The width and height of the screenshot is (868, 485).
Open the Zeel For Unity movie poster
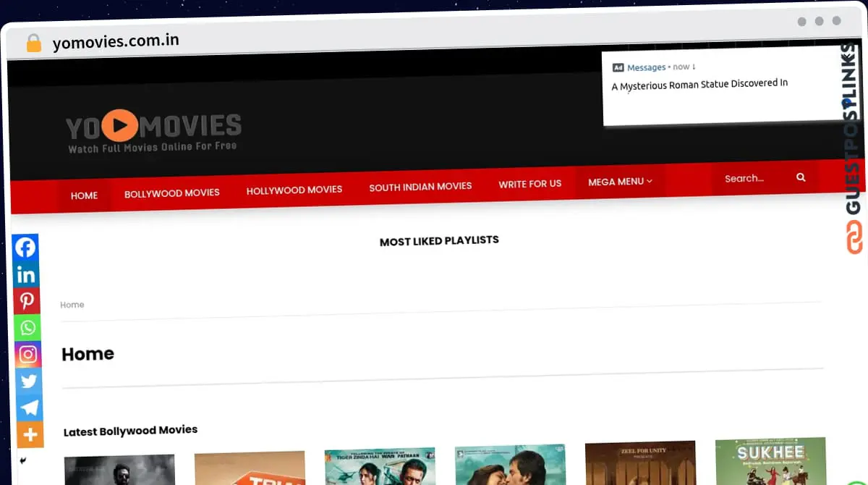click(640, 463)
